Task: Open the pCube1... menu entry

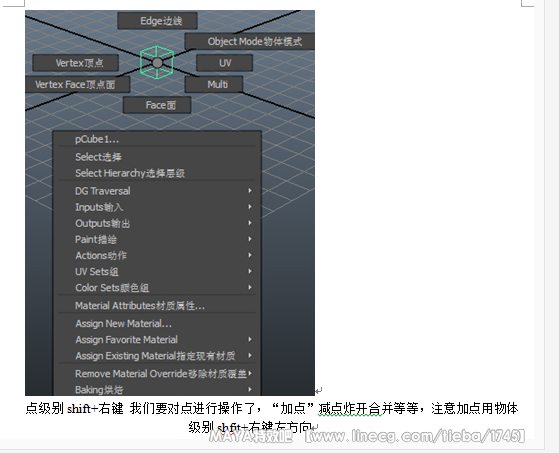Action: 157,139
